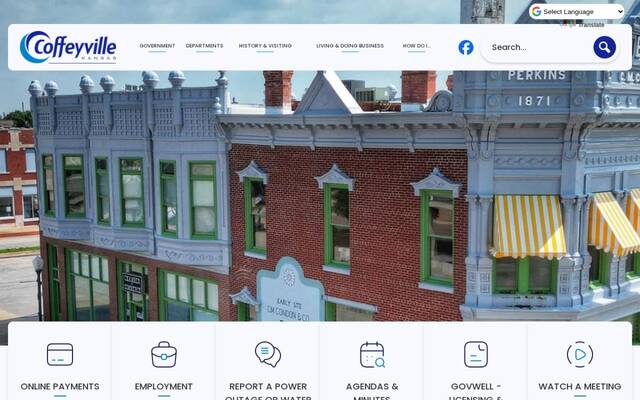The height and width of the screenshot is (400, 640).
Task: Open the Online Payments link
Action: [x=60, y=387]
